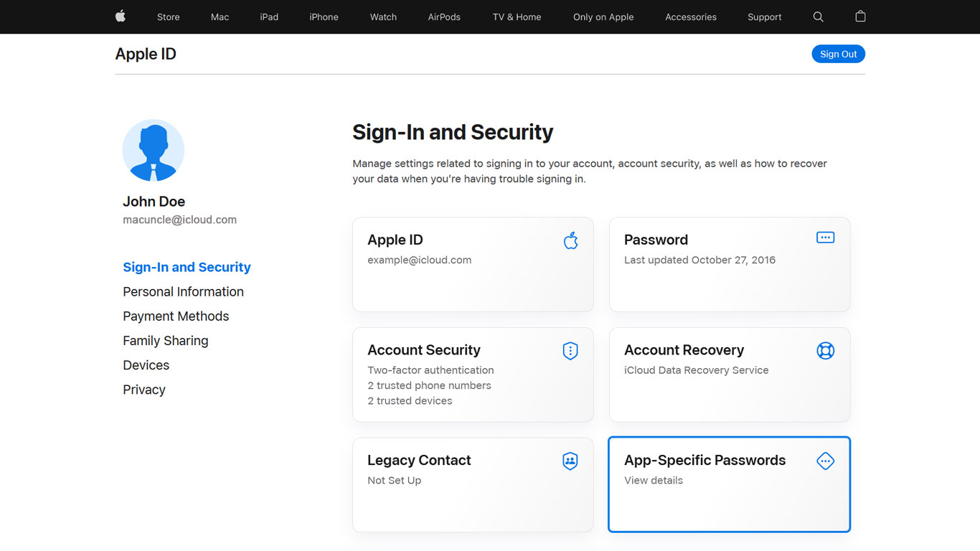Image resolution: width=980 pixels, height=551 pixels.
Task: Open the Support page from the nav bar
Action: point(764,17)
